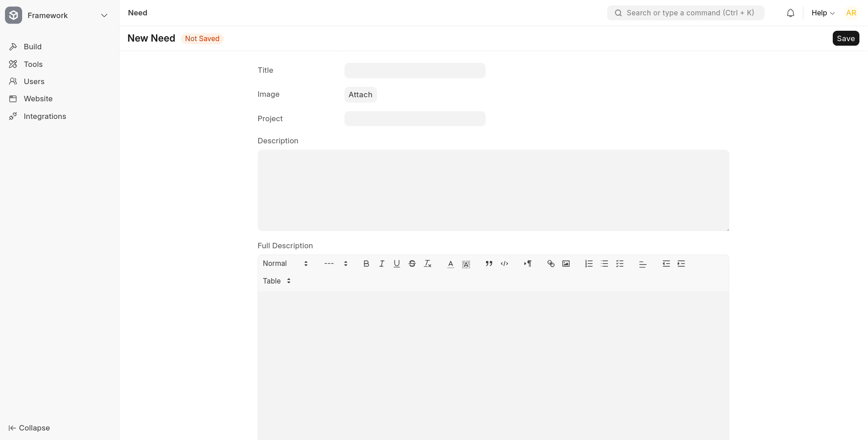Increase indent icon
868x440 pixels.
pyautogui.click(x=681, y=264)
